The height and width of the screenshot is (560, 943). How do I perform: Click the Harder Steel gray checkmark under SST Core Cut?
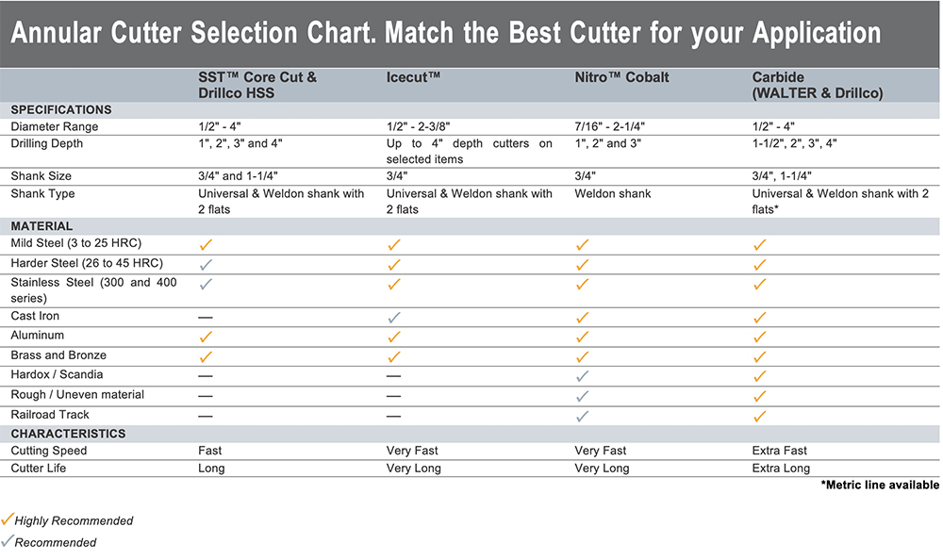(206, 264)
